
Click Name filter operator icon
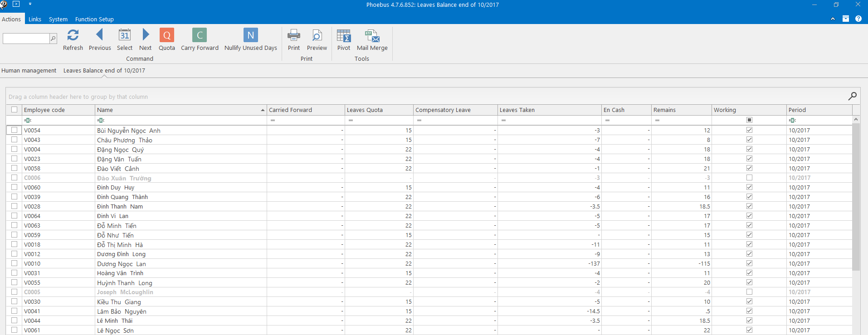[101, 120]
